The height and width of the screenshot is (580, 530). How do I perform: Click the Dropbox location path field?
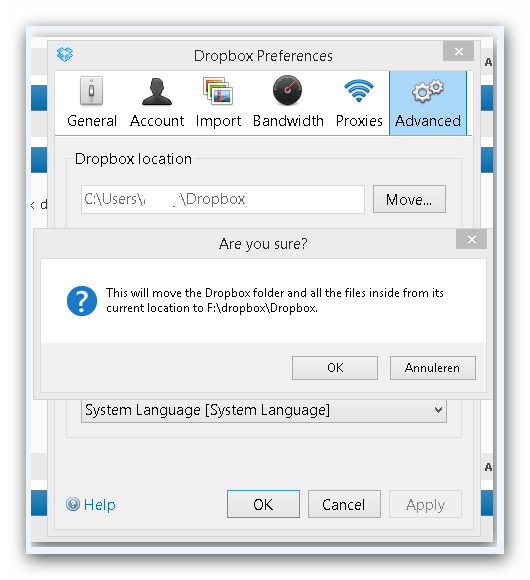click(x=223, y=199)
